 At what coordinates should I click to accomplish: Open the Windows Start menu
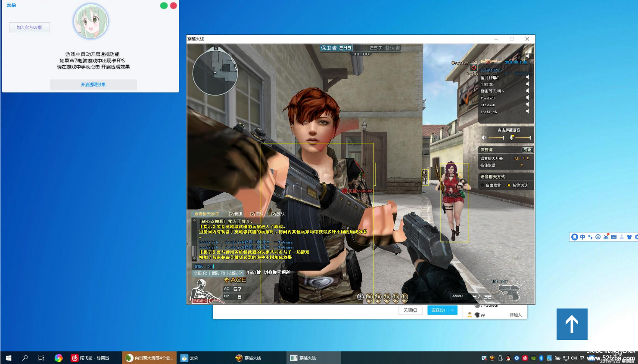pos(9,358)
